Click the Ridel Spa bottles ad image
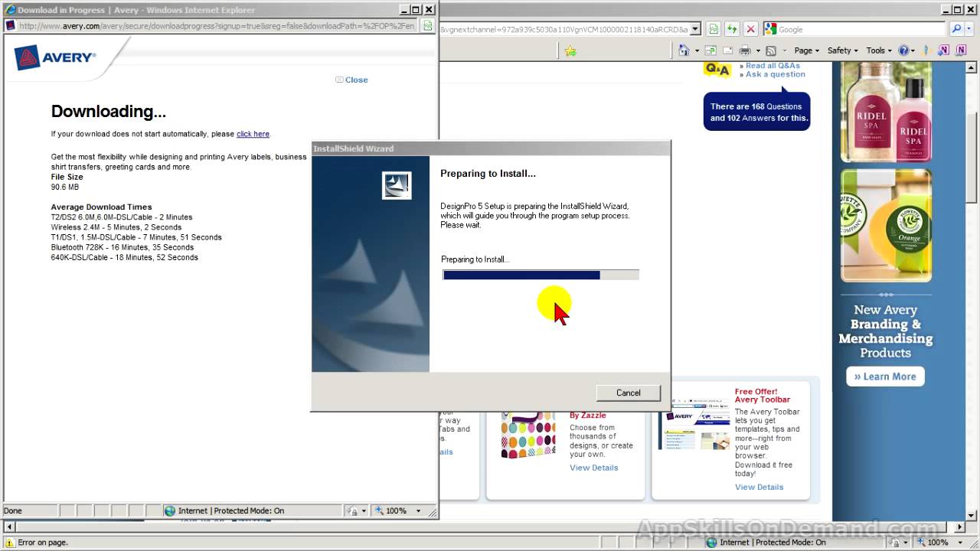This screenshot has height=551, width=980. click(x=886, y=112)
